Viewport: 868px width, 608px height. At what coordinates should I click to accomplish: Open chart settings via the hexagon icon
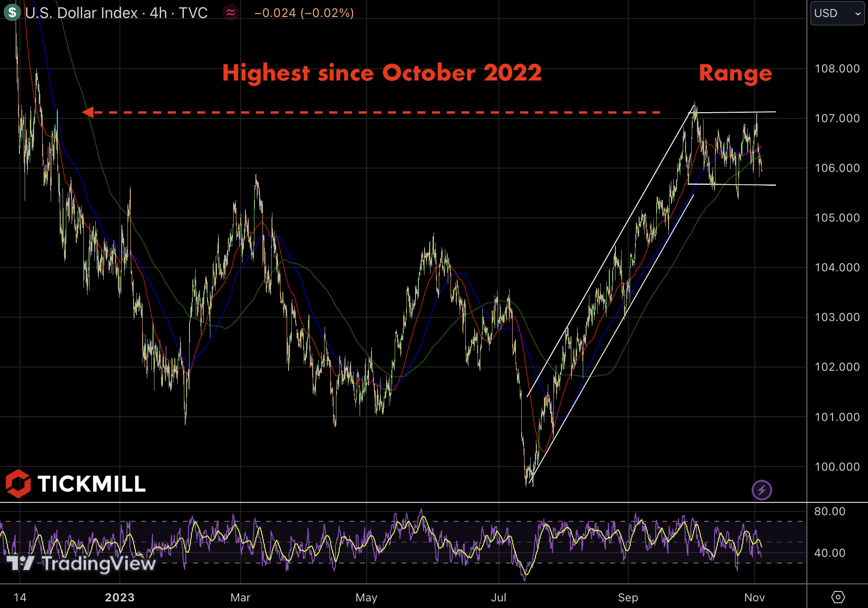[x=838, y=597]
